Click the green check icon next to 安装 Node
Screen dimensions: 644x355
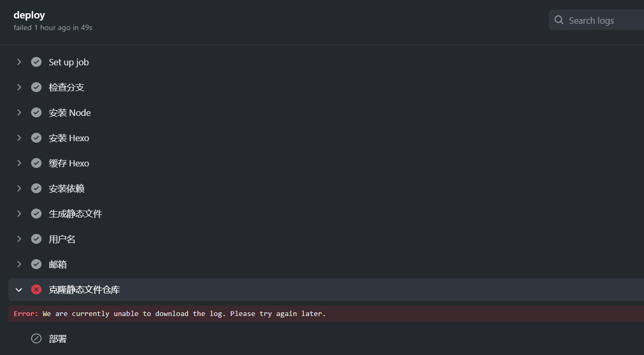click(36, 113)
